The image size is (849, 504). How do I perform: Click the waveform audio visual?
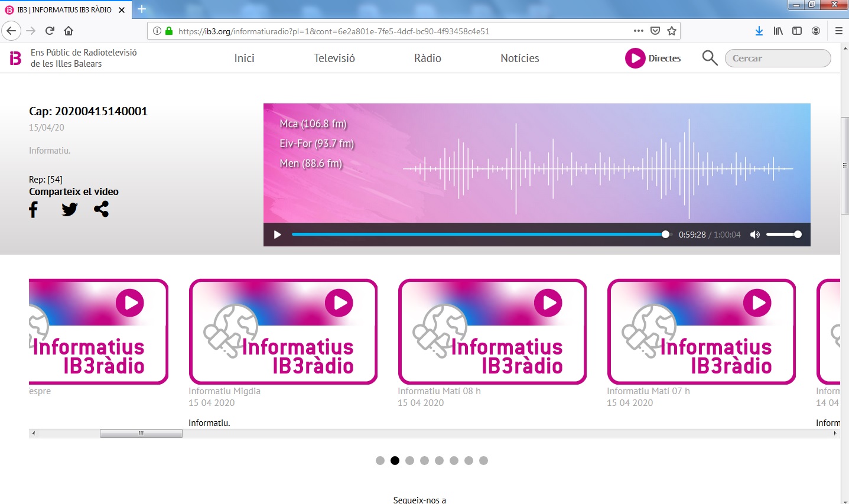coord(597,168)
